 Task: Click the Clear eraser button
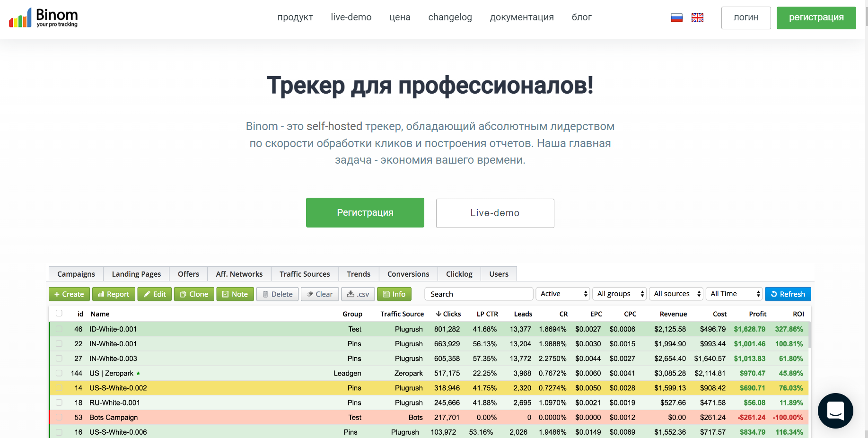[x=320, y=294]
